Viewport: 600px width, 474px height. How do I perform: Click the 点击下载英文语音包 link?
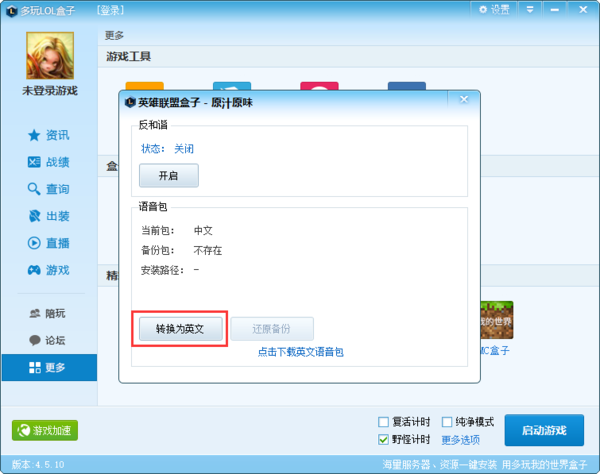point(301,352)
